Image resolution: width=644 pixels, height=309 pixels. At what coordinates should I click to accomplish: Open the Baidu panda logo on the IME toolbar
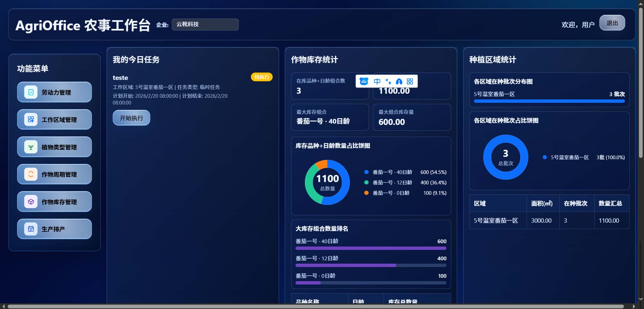(x=363, y=81)
